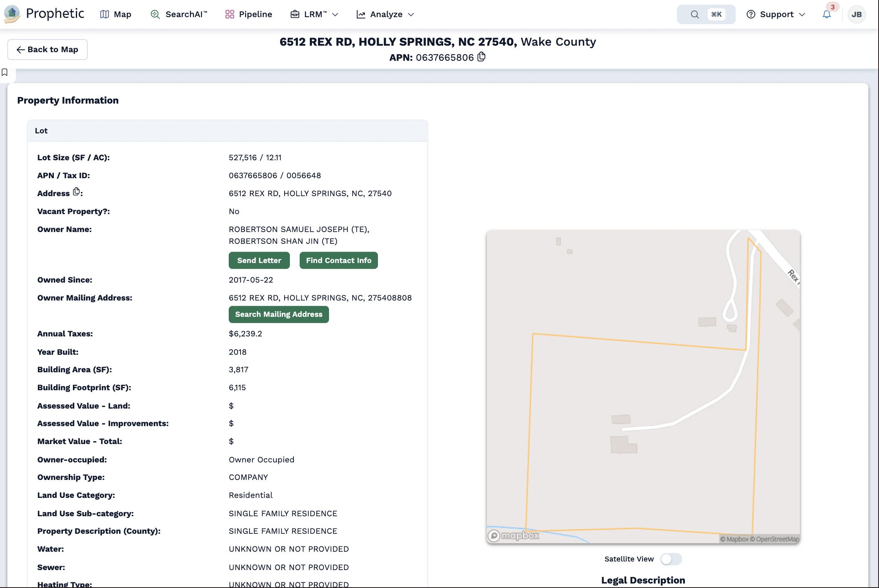Click the '0637665806 / 0056648' value
This screenshot has width=879, height=588.
pos(275,176)
